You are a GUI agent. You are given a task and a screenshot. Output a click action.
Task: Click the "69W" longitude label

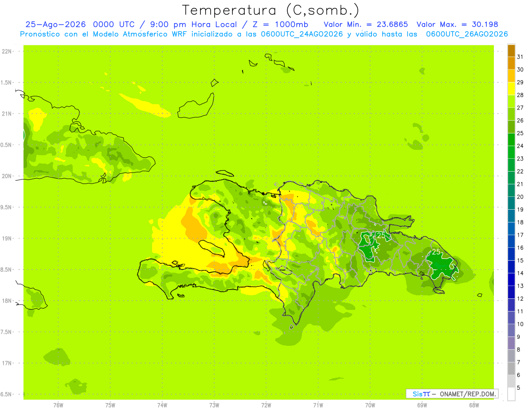pos(422,405)
